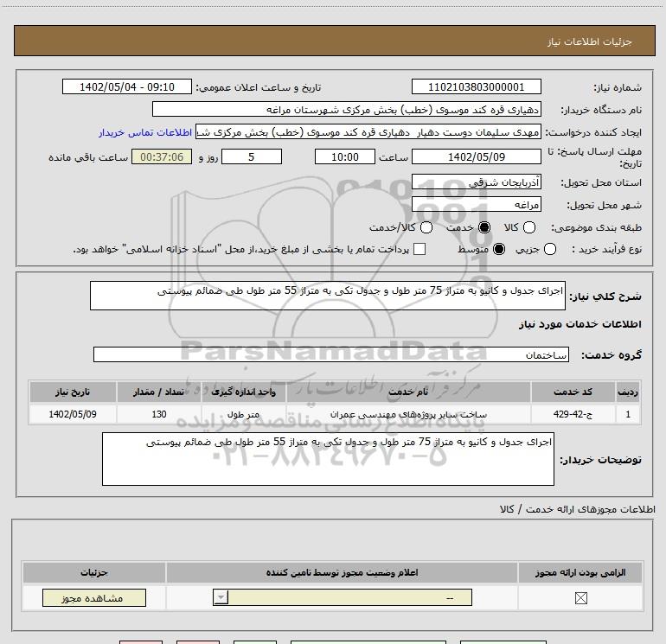Click the ایجاد کننده درخواست field
This screenshot has height=644, width=666.
tap(368, 132)
